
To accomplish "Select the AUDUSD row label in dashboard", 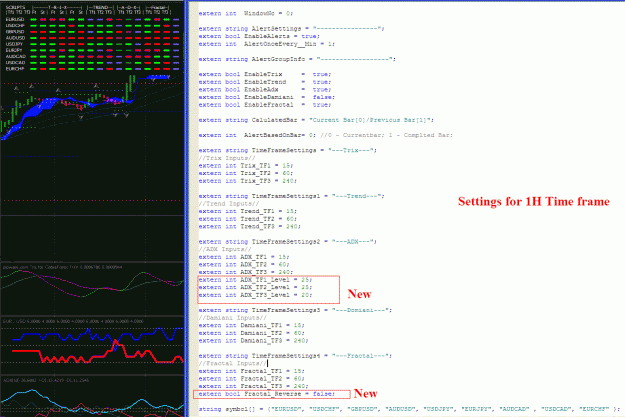I will pos(15,38).
